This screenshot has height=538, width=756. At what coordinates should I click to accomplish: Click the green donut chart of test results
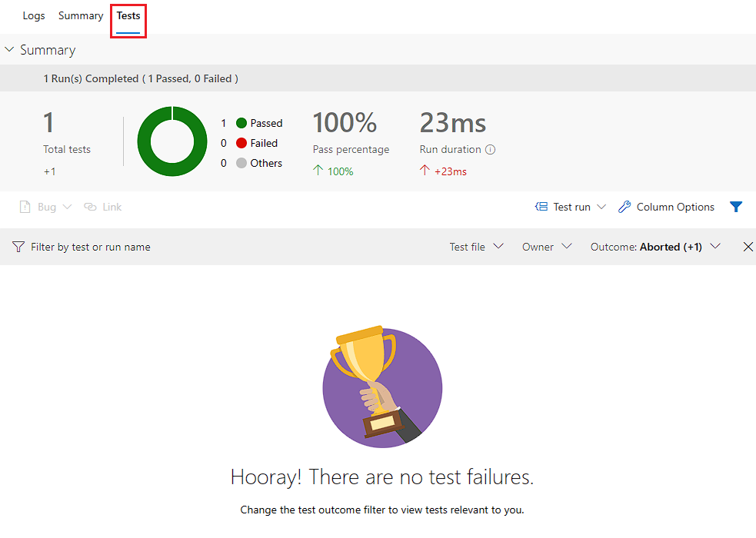pyautogui.click(x=172, y=141)
